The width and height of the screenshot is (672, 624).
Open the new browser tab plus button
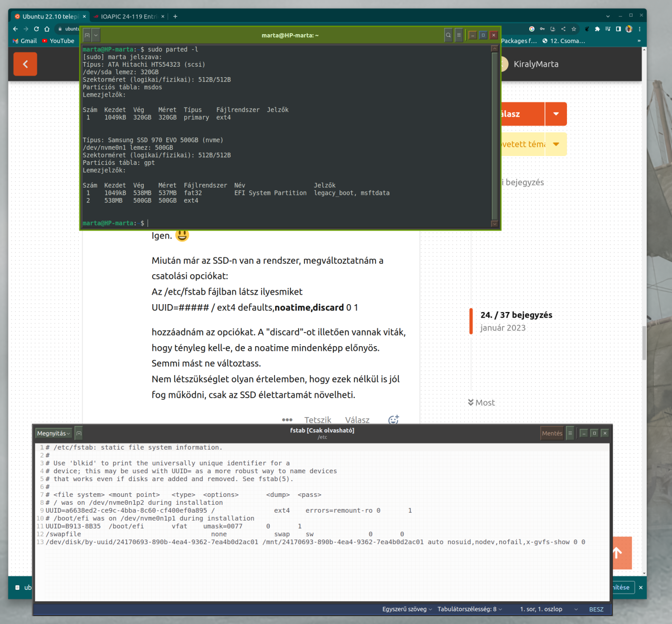click(x=175, y=16)
